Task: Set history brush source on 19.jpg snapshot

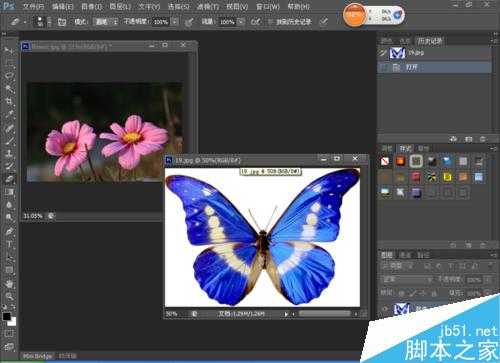Action: (383, 53)
